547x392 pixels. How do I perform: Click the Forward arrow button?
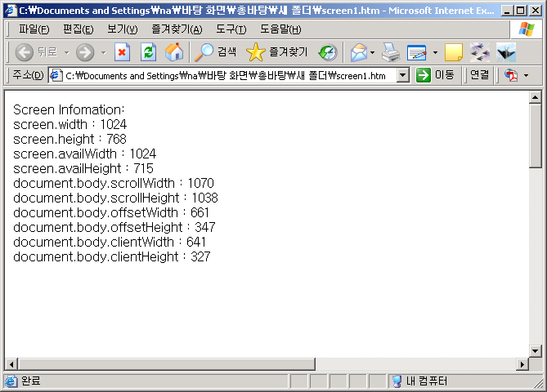[85, 52]
